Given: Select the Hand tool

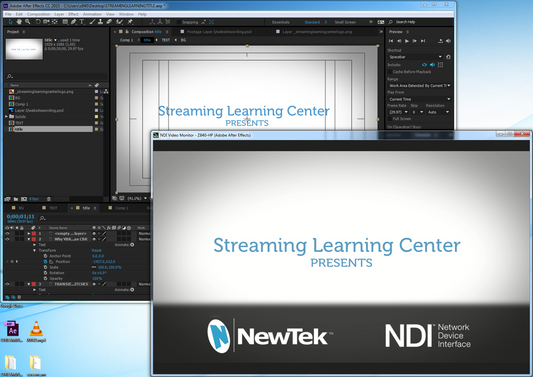Looking at the screenshot, I should [19, 22].
